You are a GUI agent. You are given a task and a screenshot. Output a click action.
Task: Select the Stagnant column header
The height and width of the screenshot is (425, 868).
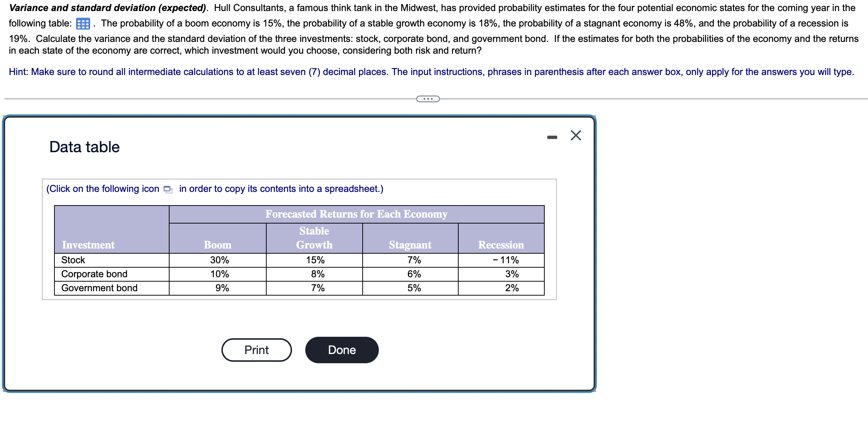409,244
